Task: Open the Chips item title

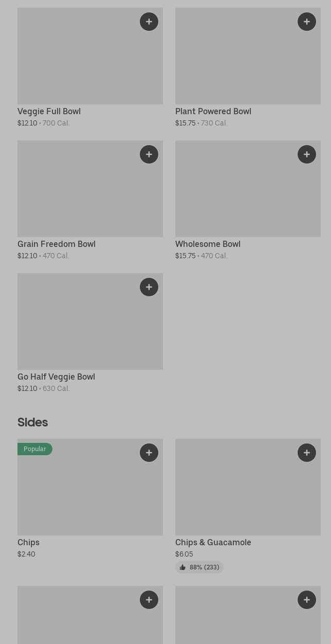Action: click(x=28, y=542)
